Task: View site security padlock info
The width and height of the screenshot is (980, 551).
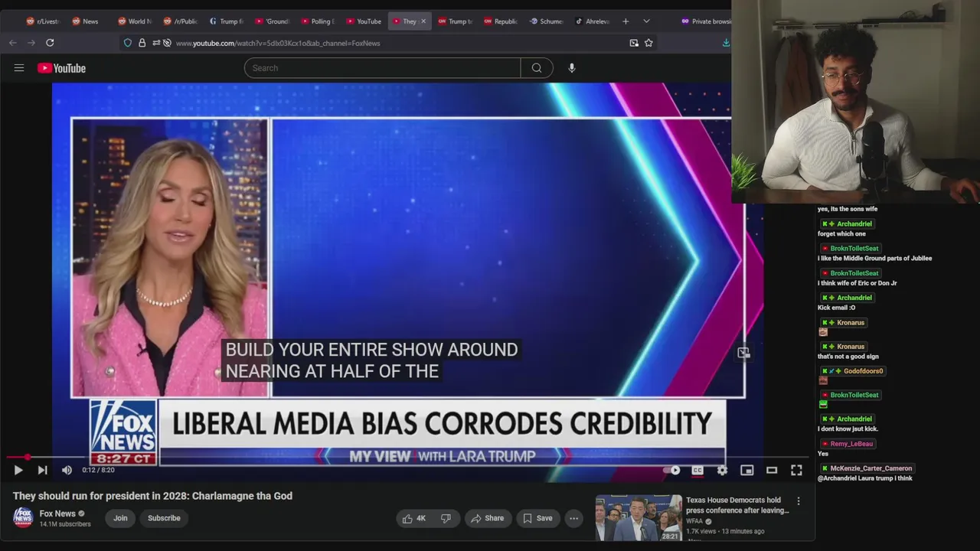Action: click(142, 43)
